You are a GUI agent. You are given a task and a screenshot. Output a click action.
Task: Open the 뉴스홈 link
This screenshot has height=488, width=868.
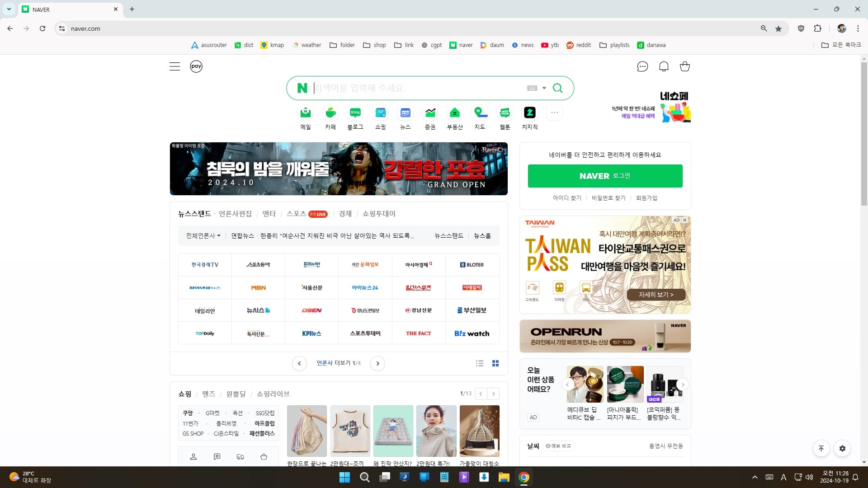[482, 236]
